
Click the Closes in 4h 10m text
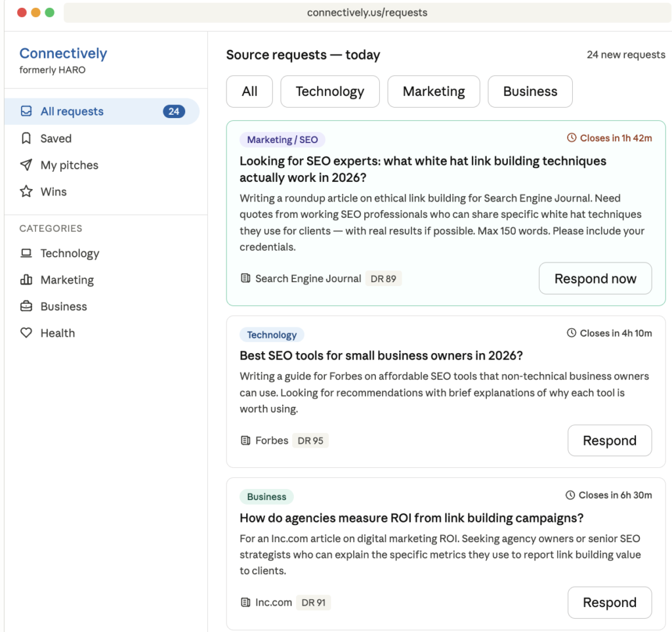point(616,333)
